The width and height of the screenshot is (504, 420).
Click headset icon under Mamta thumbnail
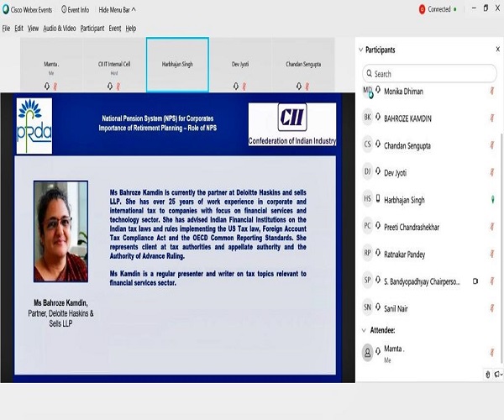click(47, 87)
